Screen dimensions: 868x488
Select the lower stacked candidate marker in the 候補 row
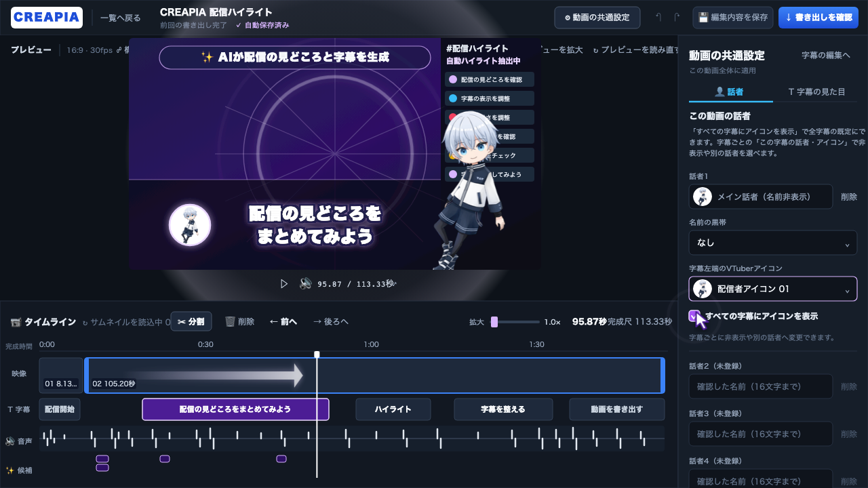tap(102, 468)
